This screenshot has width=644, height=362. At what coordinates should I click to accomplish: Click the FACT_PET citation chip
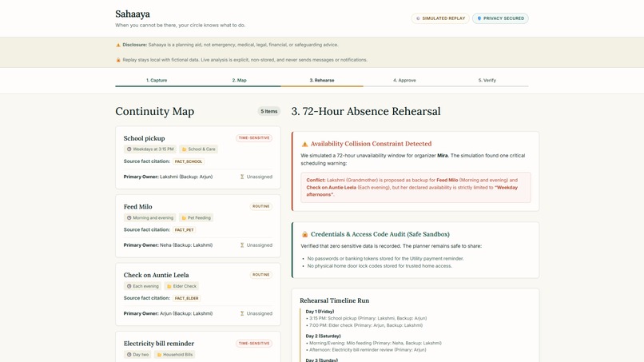[x=184, y=230]
